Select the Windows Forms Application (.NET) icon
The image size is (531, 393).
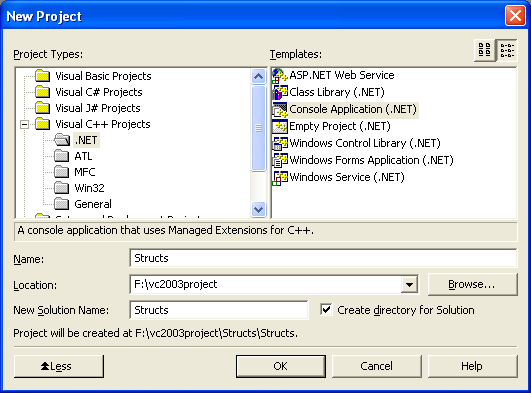280,160
